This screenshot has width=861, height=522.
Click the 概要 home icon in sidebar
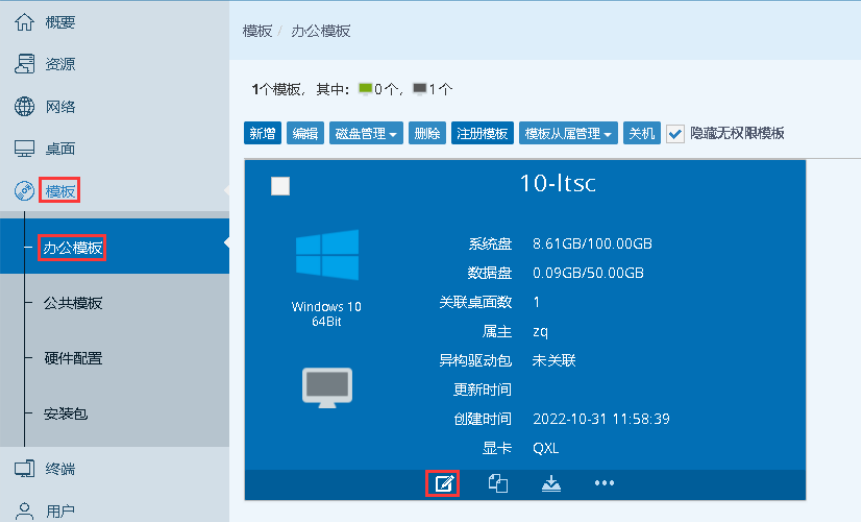pos(24,22)
